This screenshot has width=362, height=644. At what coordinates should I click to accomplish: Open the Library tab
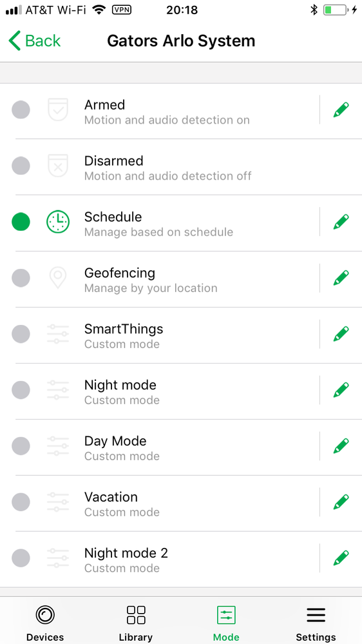tap(136, 623)
